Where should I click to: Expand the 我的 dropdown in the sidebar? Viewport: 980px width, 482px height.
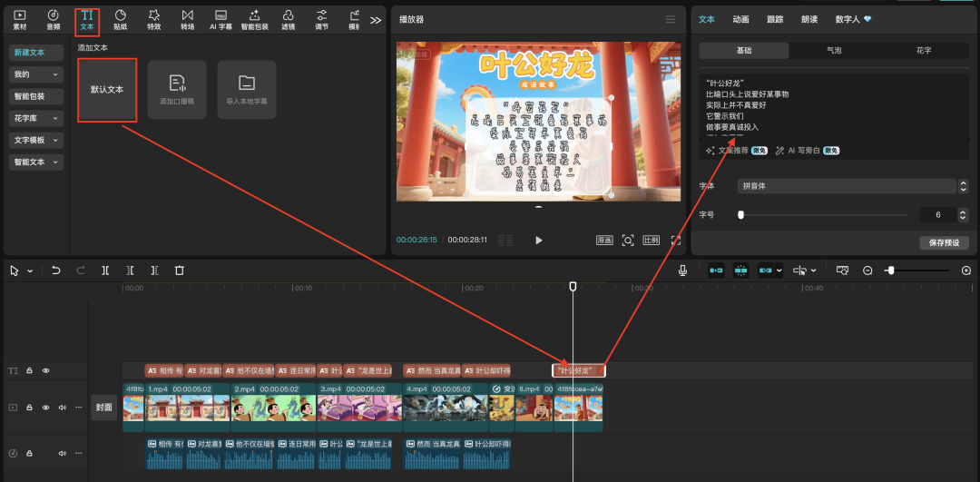(x=36, y=74)
